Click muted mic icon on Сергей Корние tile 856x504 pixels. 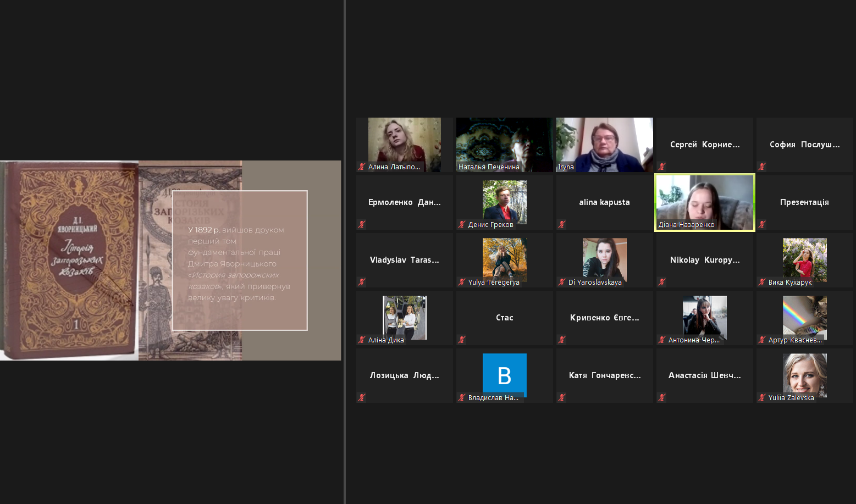pyautogui.click(x=662, y=167)
